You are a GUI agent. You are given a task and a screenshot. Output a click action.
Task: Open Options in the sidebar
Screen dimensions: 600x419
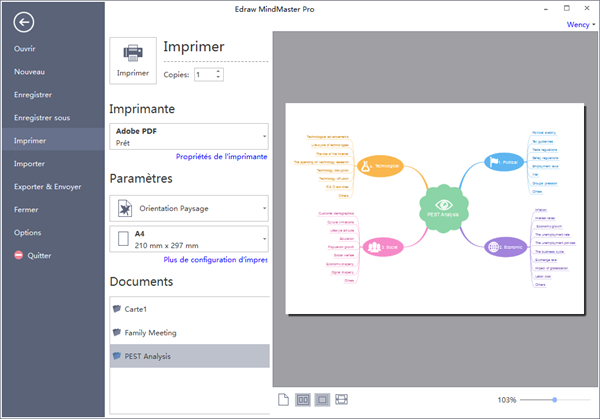click(28, 232)
